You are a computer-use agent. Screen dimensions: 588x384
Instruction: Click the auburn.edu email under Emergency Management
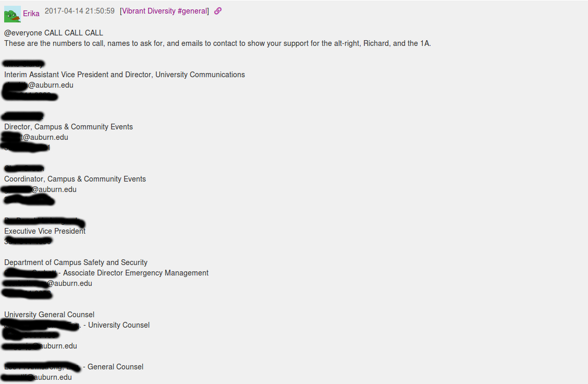[69, 283]
